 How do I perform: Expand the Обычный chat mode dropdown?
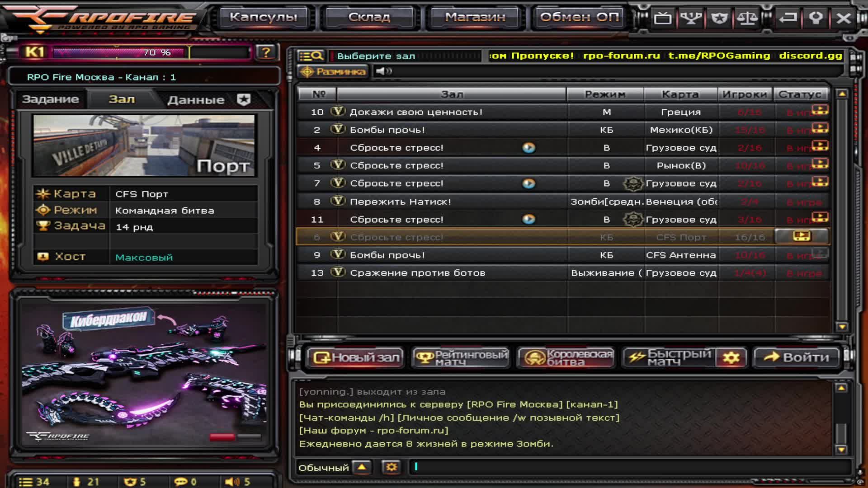pyautogui.click(x=362, y=467)
